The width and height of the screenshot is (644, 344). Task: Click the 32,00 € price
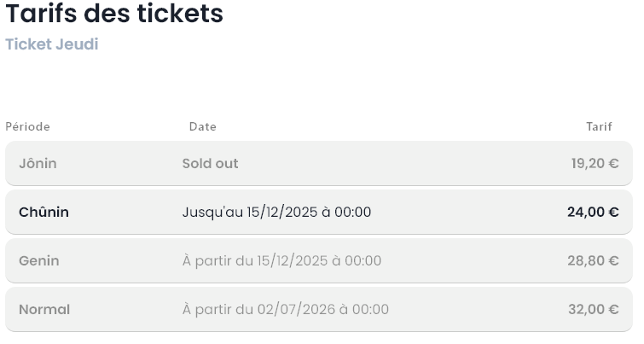[593, 309]
